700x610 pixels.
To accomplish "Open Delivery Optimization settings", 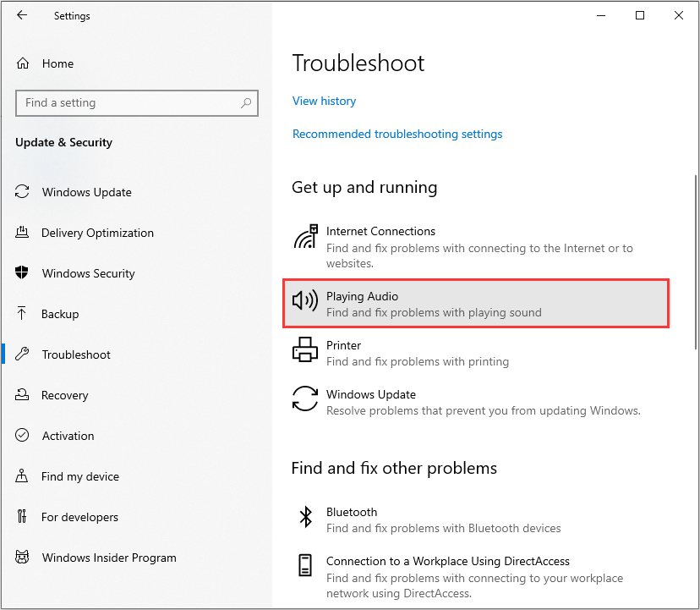I will point(97,233).
